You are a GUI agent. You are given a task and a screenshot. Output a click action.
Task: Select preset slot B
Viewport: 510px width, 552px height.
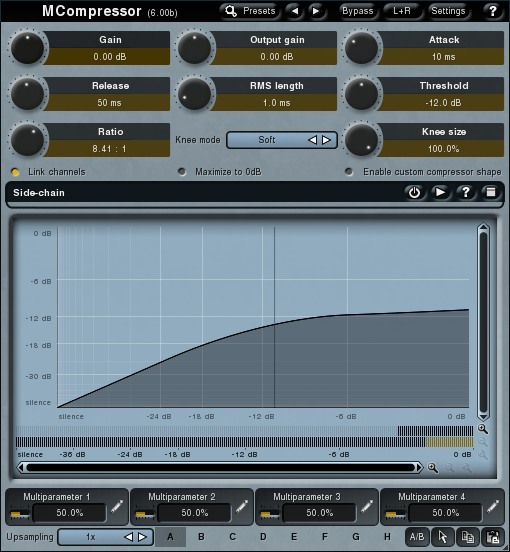201,537
